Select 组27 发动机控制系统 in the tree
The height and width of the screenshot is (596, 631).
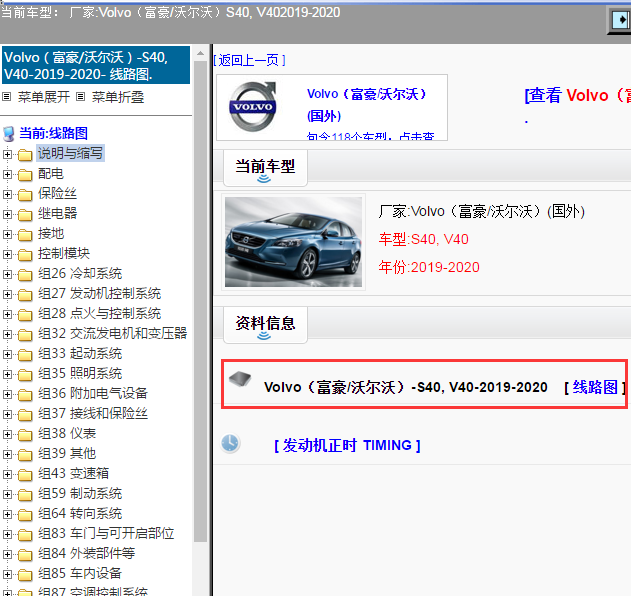[x=99, y=293]
